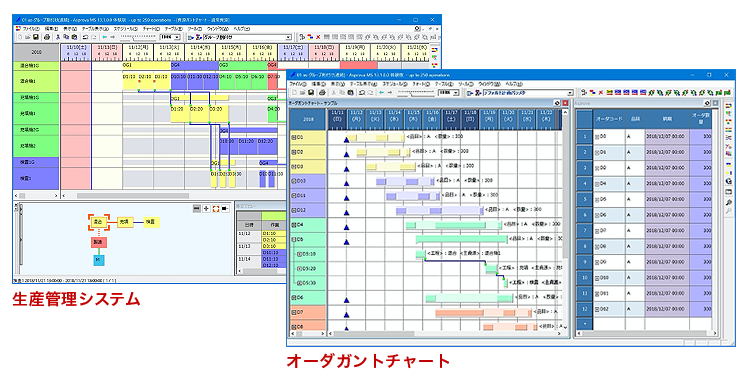Image resolution: width=750 pixels, height=380 pixels.
Task: Collapse order O5 in Order Gantt tree
Action: click(x=294, y=239)
